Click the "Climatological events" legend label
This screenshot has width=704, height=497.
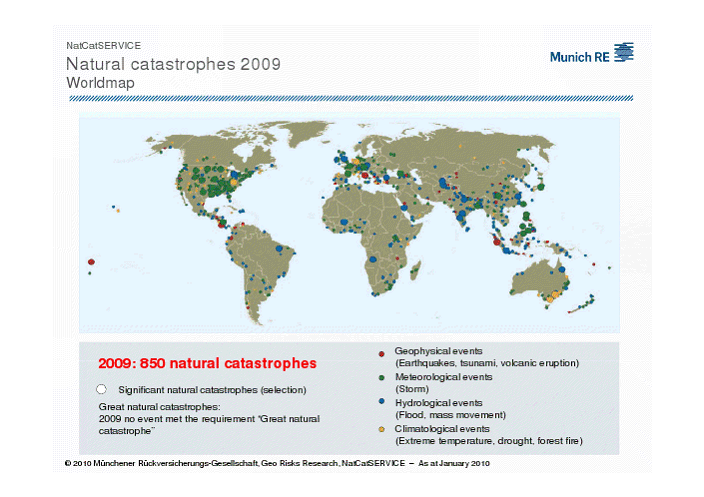click(441, 428)
